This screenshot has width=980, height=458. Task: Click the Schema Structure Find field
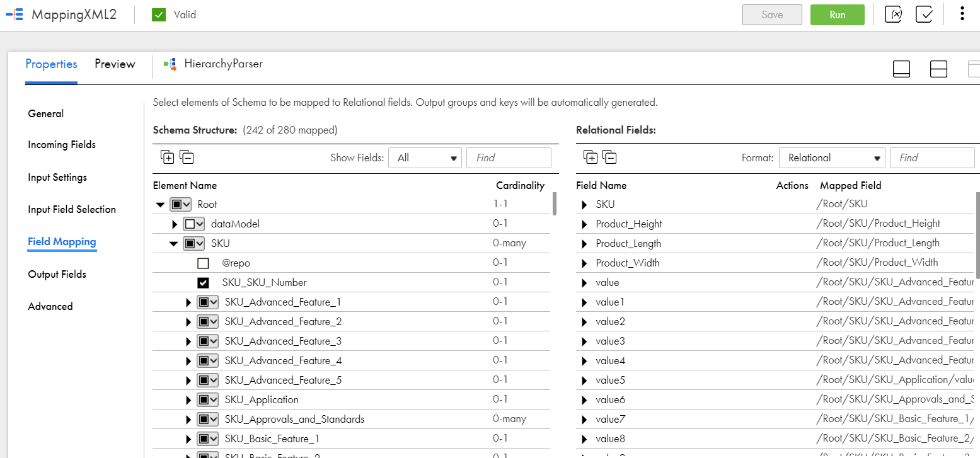(x=509, y=157)
